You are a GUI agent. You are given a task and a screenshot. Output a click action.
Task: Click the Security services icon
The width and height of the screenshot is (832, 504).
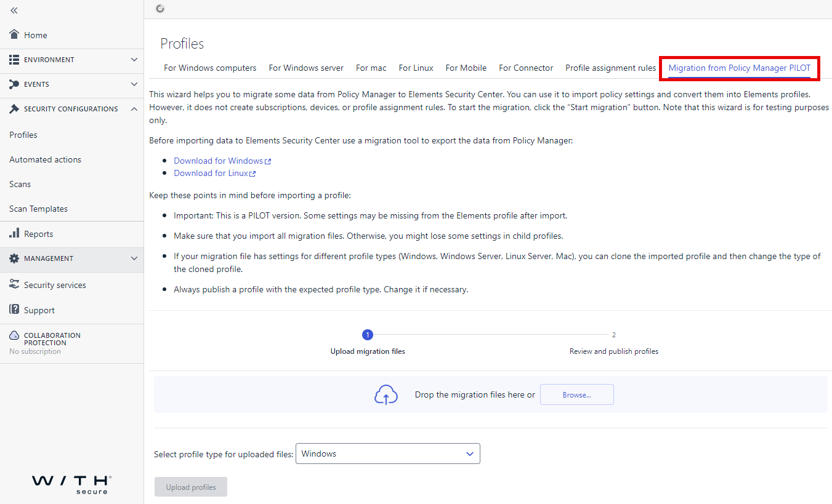14,284
